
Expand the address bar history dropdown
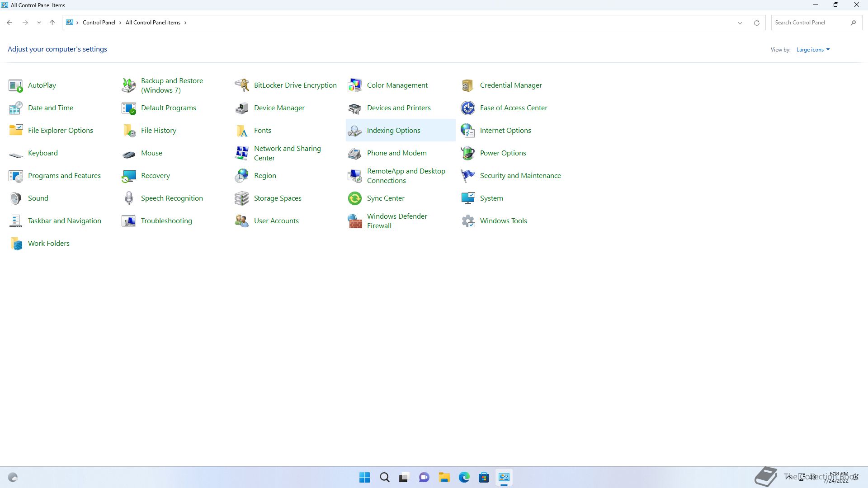740,23
